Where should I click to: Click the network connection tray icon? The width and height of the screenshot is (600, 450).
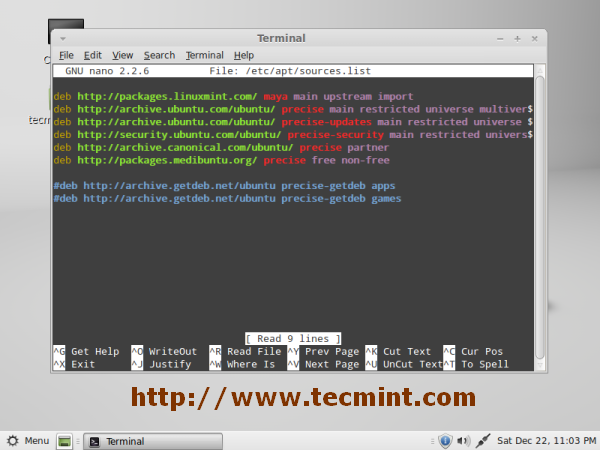tap(483, 441)
